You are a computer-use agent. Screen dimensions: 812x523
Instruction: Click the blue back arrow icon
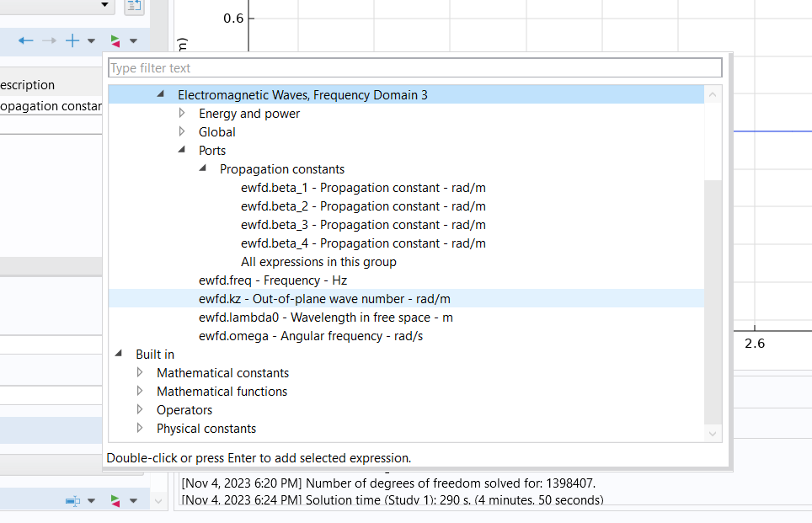click(26, 40)
